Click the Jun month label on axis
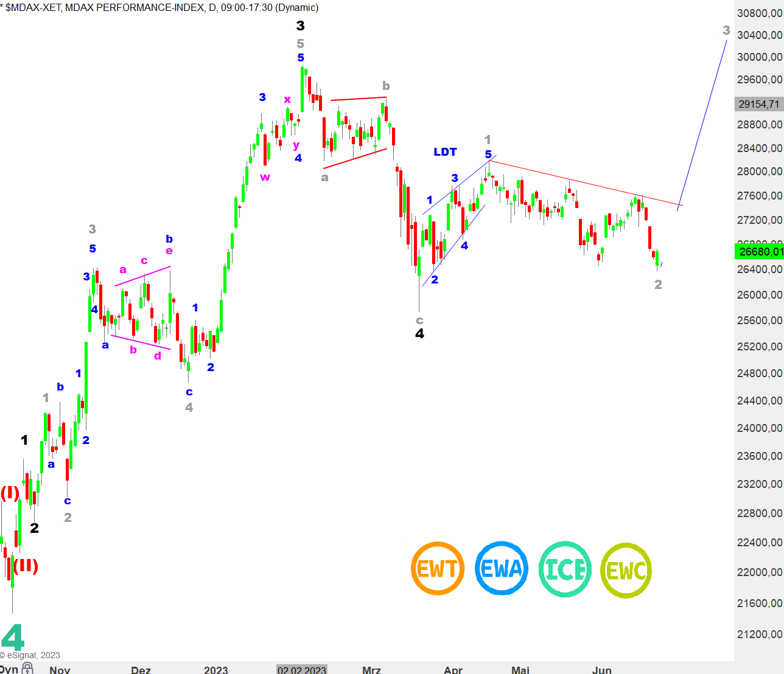 click(x=601, y=670)
